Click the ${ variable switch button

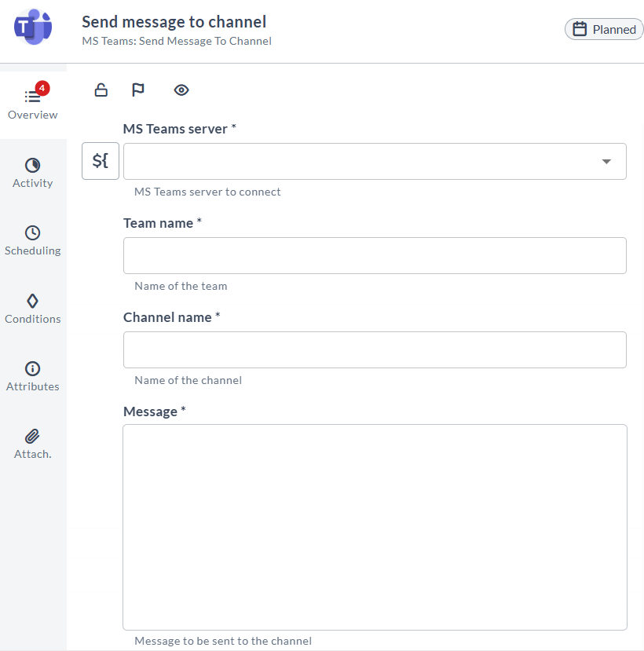(x=101, y=161)
